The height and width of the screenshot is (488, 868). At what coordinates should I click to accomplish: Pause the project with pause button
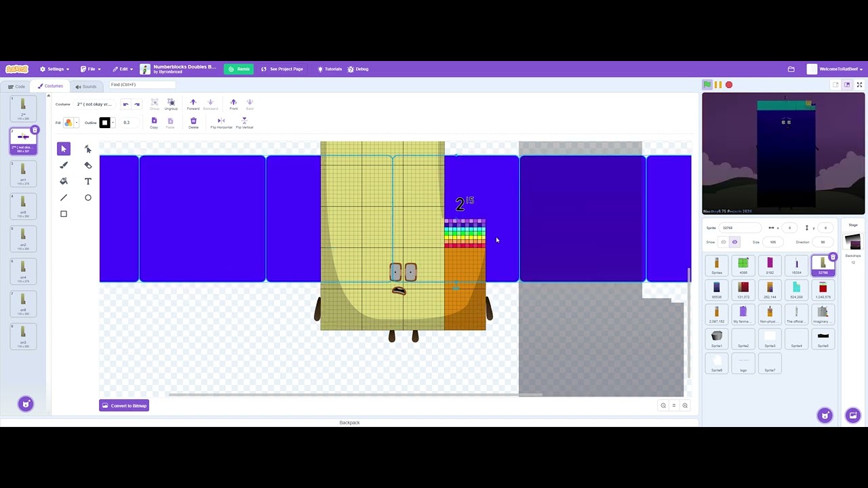[x=718, y=85]
